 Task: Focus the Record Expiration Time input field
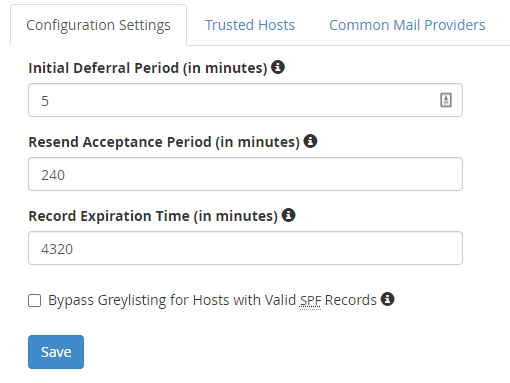[245, 248]
